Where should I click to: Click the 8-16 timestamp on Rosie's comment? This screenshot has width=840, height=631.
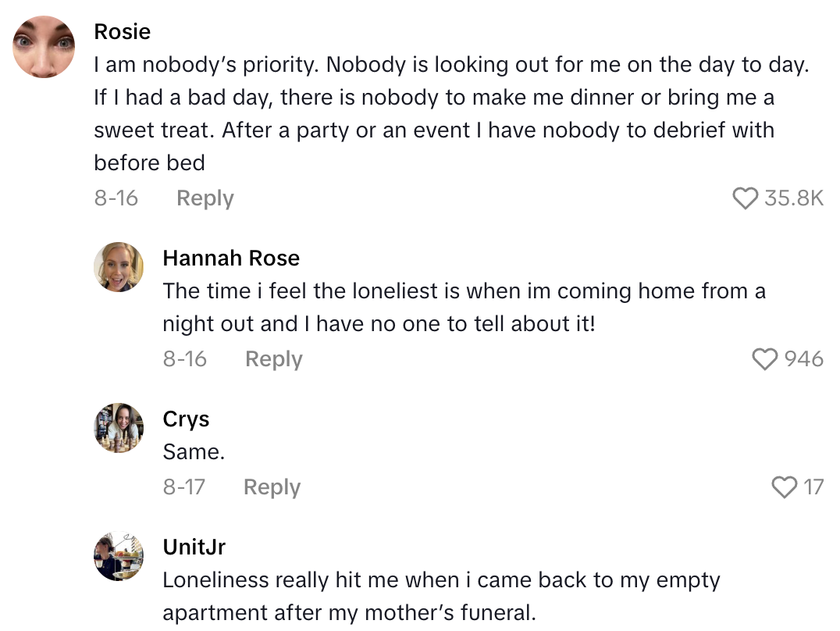coord(116,198)
